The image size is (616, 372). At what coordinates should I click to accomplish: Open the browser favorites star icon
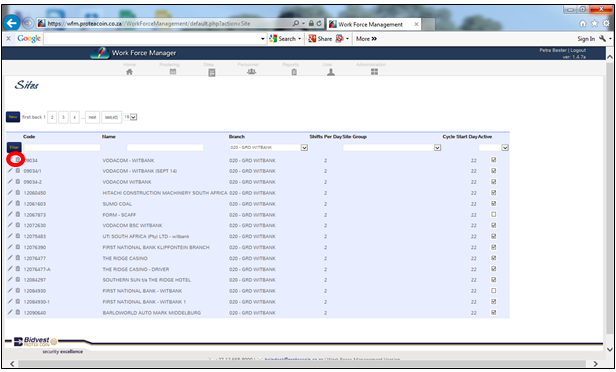pyautogui.click(x=594, y=24)
